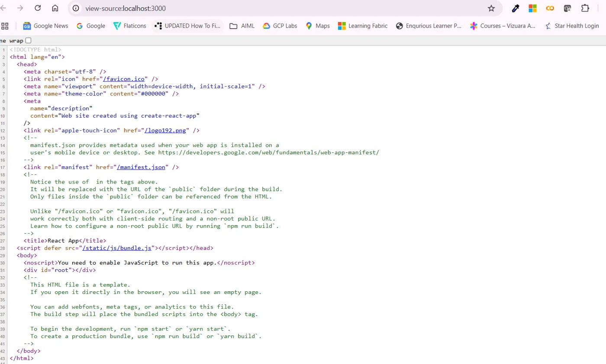Follow the /static/js/bundle.js script link
The image size is (606, 364).
point(117,248)
